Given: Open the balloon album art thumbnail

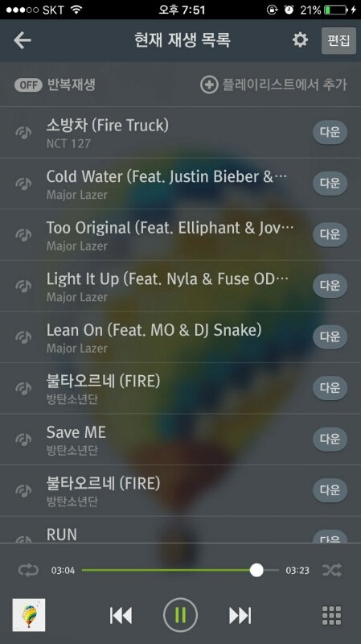Looking at the screenshot, I should coord(29,615).
